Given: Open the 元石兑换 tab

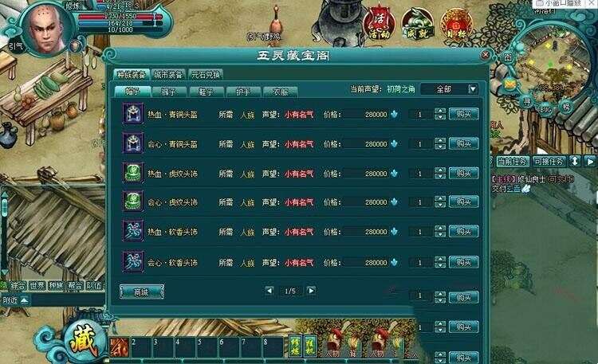Looking at the screenshot, I should [206, 74].
